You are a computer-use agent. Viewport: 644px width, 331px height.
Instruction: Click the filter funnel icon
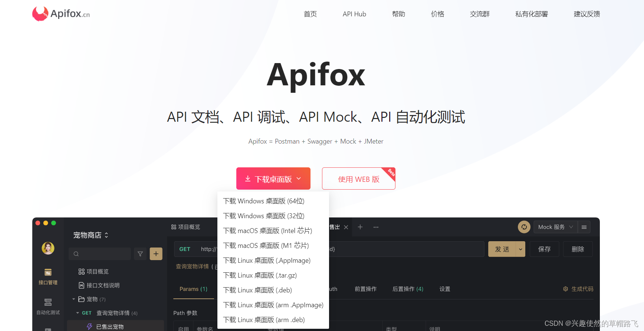(x=140, y=254)
